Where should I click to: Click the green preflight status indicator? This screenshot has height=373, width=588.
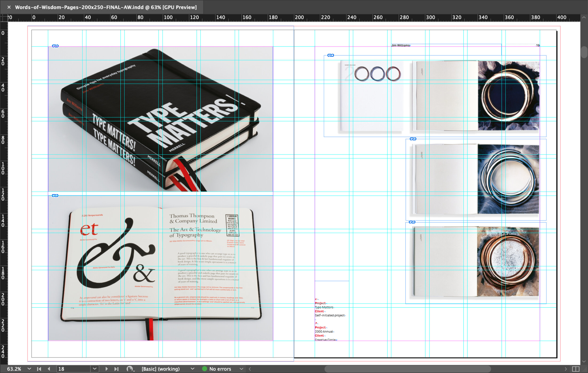click(x=204, y=369)
